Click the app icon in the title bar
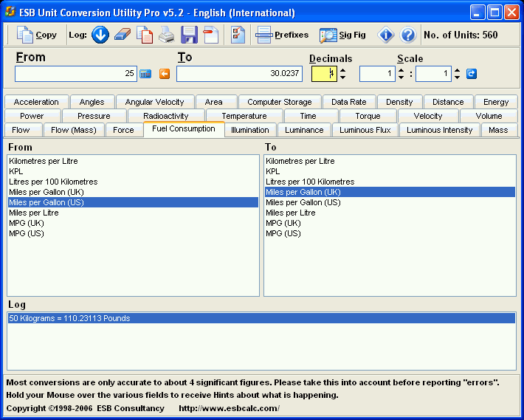524x420 pixels. pyautogui.click(x=10, y=13)
